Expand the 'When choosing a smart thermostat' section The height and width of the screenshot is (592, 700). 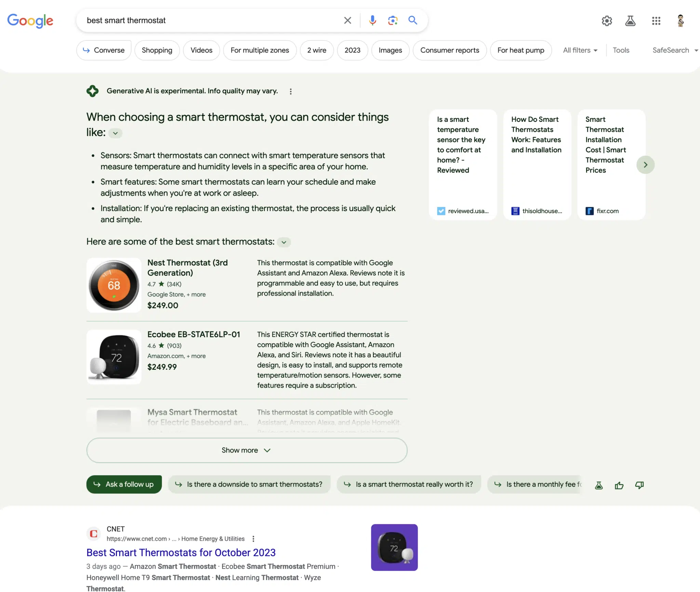[x=115, y=133]
